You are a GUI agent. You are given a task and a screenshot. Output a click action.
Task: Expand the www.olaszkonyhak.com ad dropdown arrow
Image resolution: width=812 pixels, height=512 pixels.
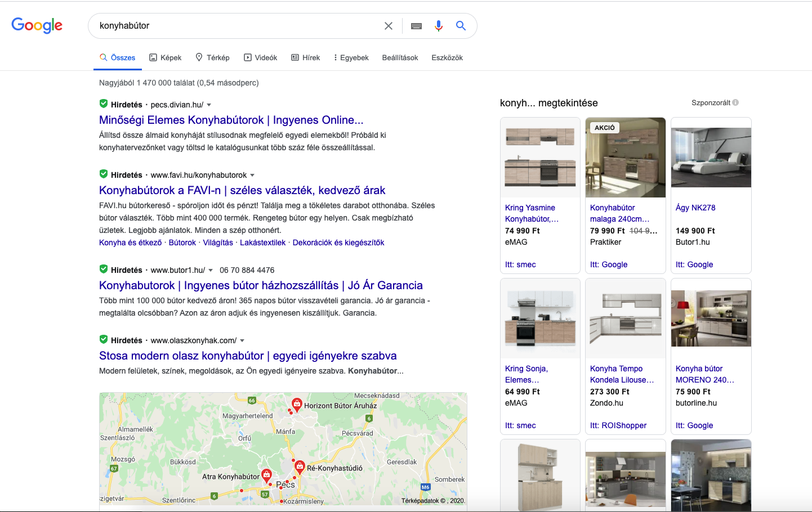[242, 341]
